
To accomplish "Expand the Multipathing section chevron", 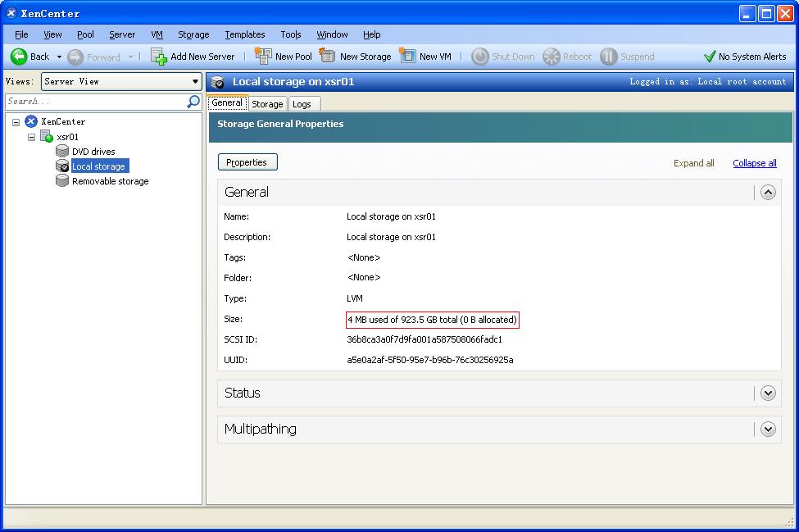I will 768,429.
